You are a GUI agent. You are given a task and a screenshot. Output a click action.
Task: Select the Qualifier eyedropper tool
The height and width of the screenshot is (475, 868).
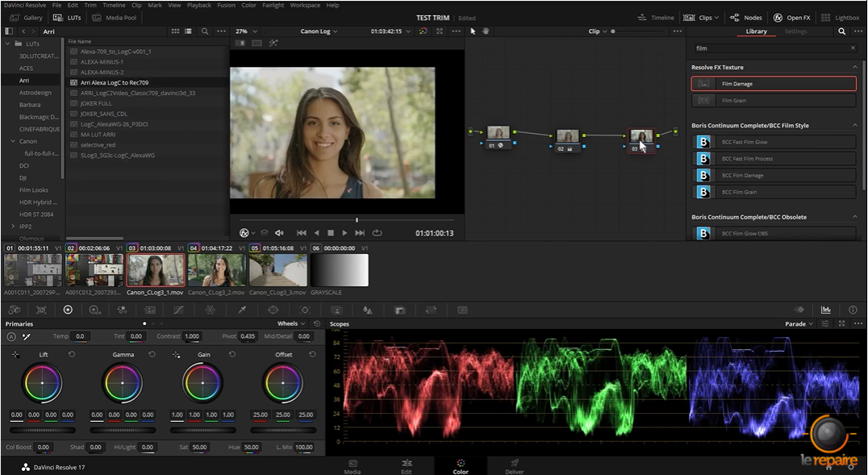[241, 310]
